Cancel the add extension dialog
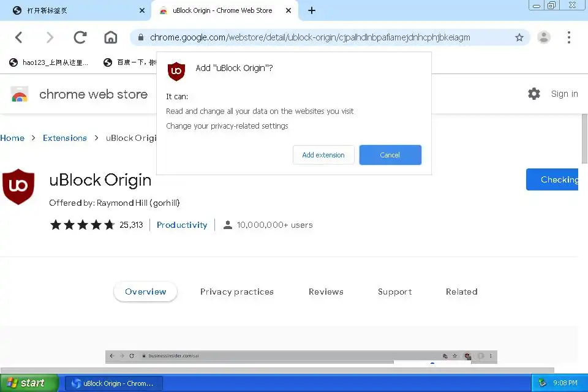This screenshot has width=588, height=392. pyautogui.click(x=390, y=155)
